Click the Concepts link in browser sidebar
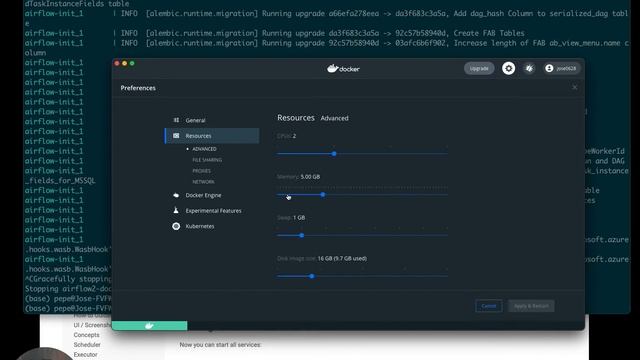The width and height of the screenshot is (640, 360). 87,335
